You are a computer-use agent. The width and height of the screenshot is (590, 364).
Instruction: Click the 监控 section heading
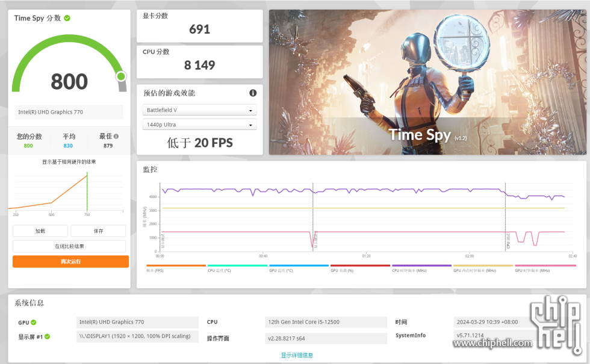tap(150, 170)
